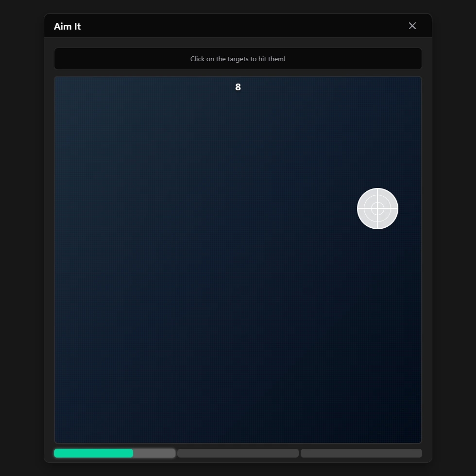Hit the white crosshair target

pos(377,208)
